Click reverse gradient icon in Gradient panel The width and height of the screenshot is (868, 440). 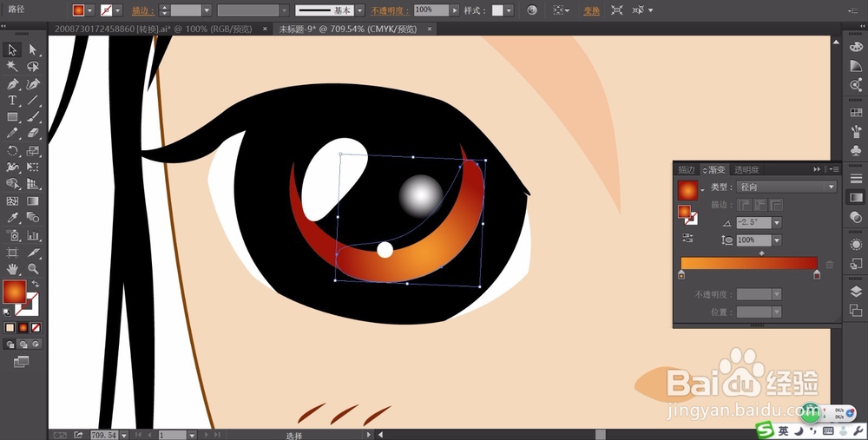coord(687,238)
